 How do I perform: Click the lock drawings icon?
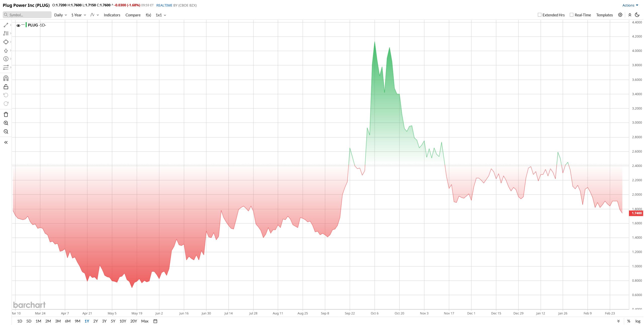pyautogui.click(x=6, y=87)
